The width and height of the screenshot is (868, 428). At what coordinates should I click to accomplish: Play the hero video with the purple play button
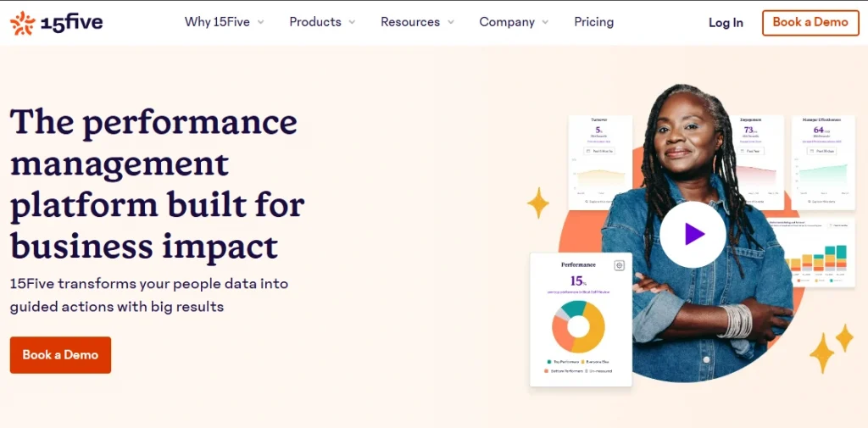[x=693, y=235]
